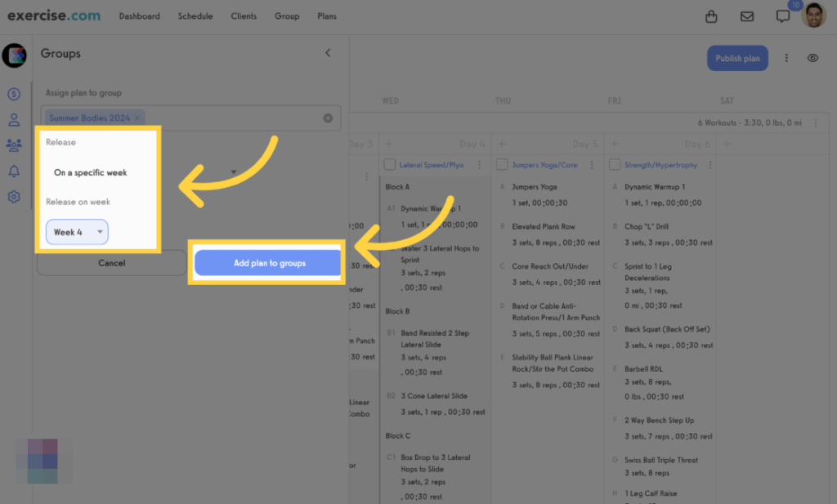This screenshot has height=504, width=837.
Task: Open the settings gear sidebar icon
Action: tap(14, 197)
